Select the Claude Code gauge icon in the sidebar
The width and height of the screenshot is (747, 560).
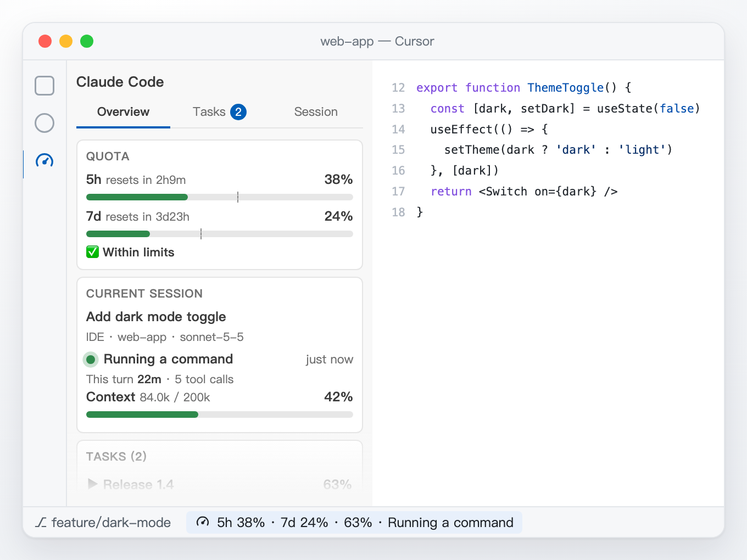(x=44, y=160)
